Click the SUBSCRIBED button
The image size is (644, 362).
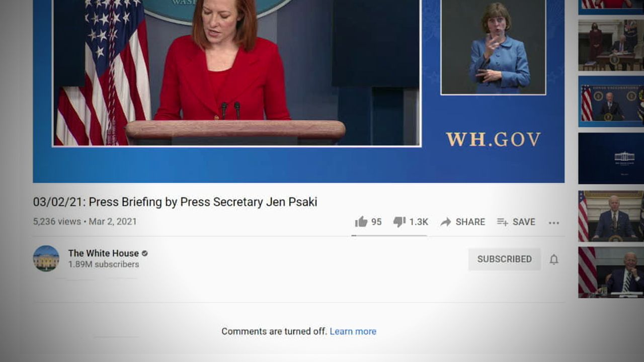[505, 259]
